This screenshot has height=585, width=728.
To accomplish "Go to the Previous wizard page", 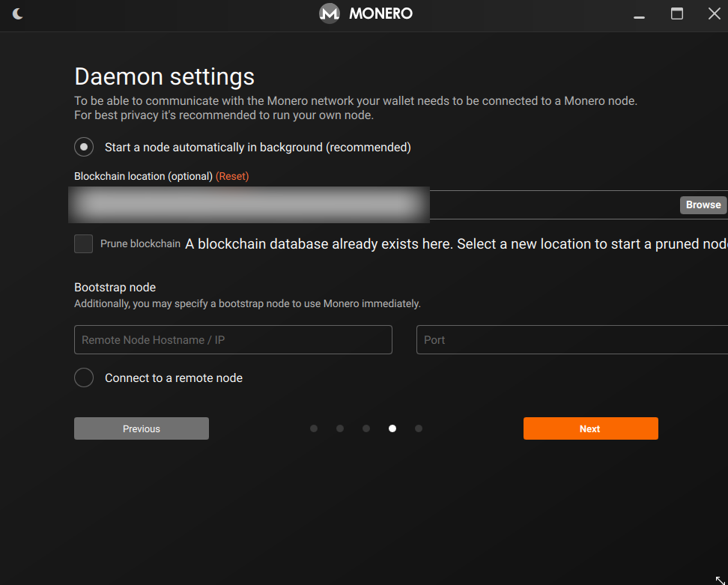I will pos(142,428).
